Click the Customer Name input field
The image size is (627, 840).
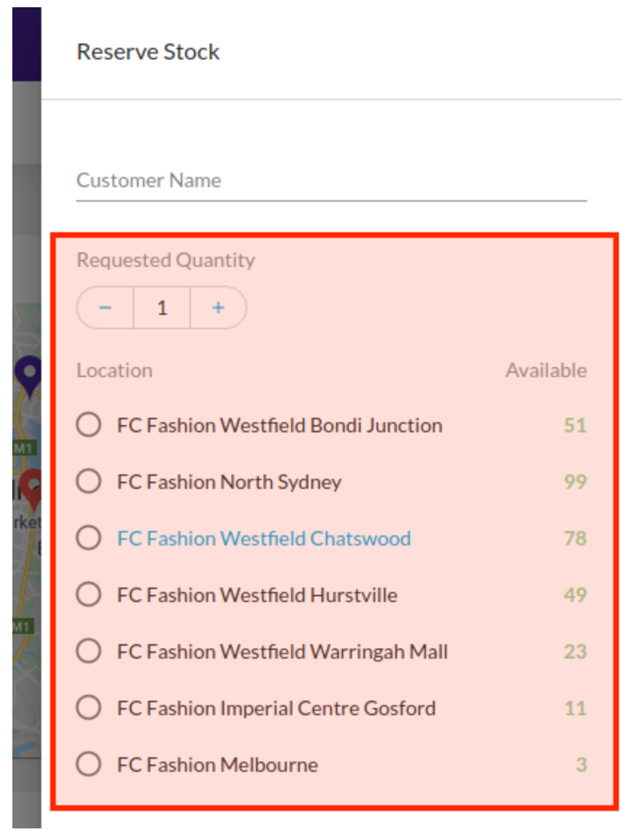pos(331,181)
